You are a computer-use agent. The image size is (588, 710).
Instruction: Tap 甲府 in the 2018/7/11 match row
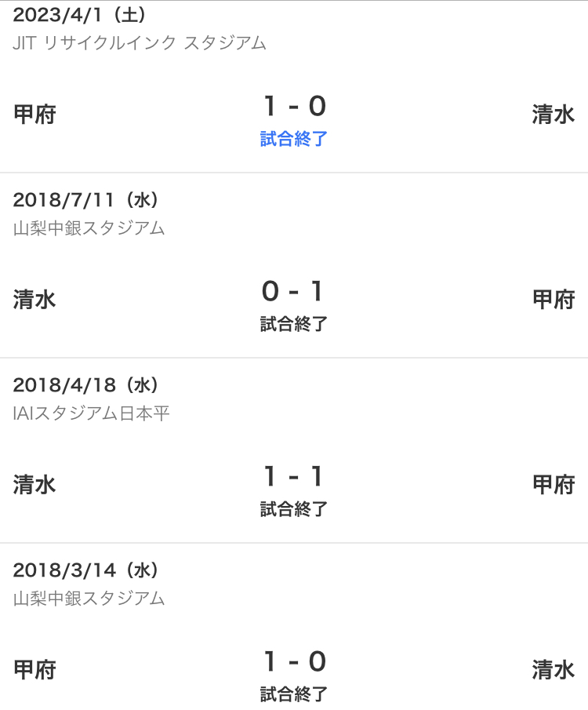tap(554, 300)
